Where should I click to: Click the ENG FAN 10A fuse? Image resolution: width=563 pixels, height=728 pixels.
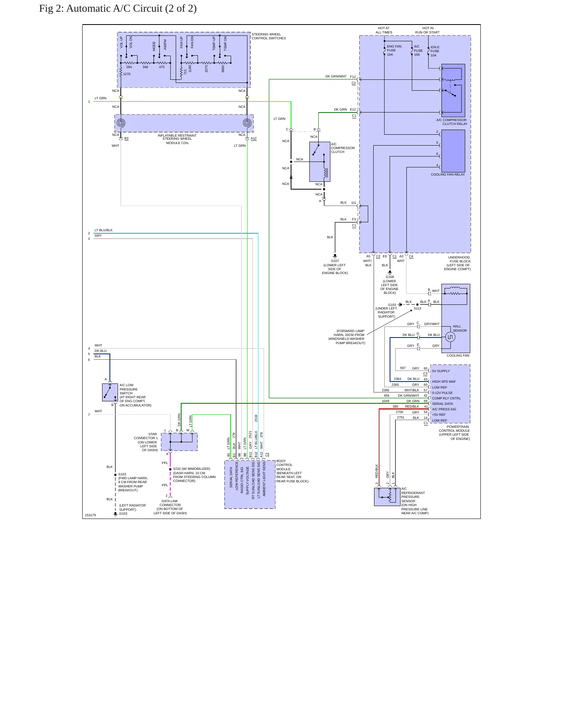coord(385,50)
